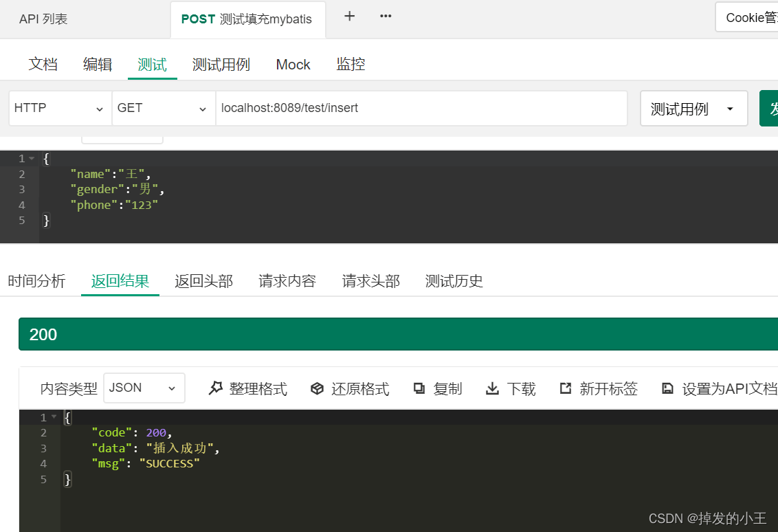Click the copy (复制) icon
This screenshot has width=778, height=532.
419,388
